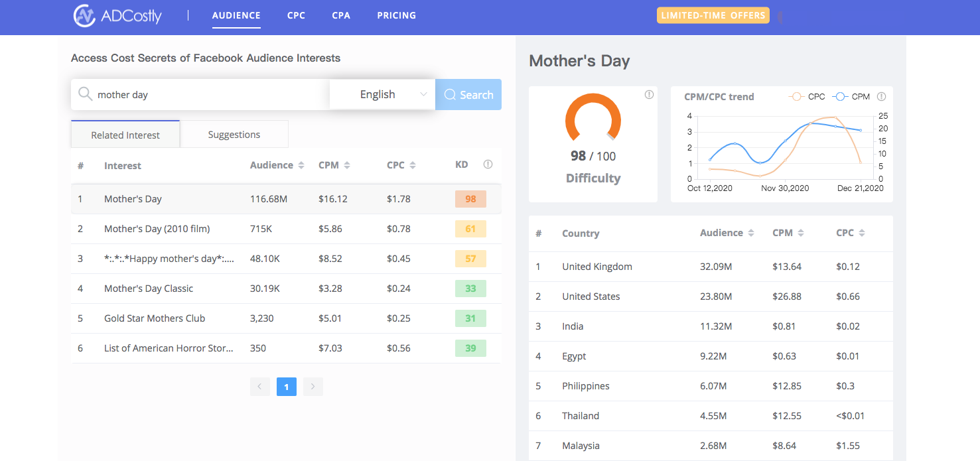The image size is (980, 461).
Task: Open the English language dropdown
Action: pos(382,94)
